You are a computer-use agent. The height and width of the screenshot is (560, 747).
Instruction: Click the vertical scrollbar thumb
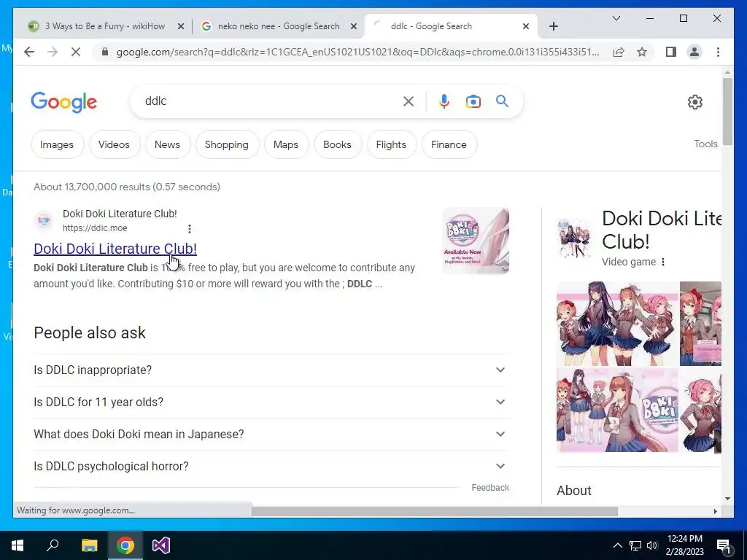tap(727, 112)
